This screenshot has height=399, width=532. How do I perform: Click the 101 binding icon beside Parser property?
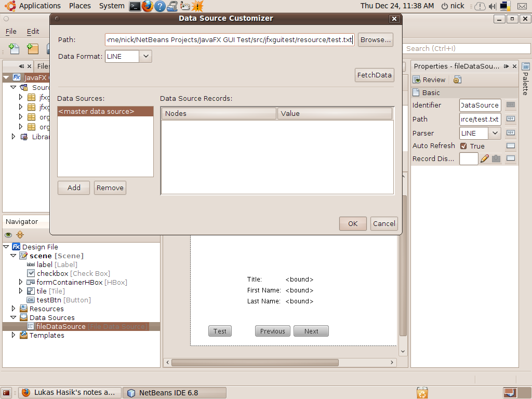(511, 132)
